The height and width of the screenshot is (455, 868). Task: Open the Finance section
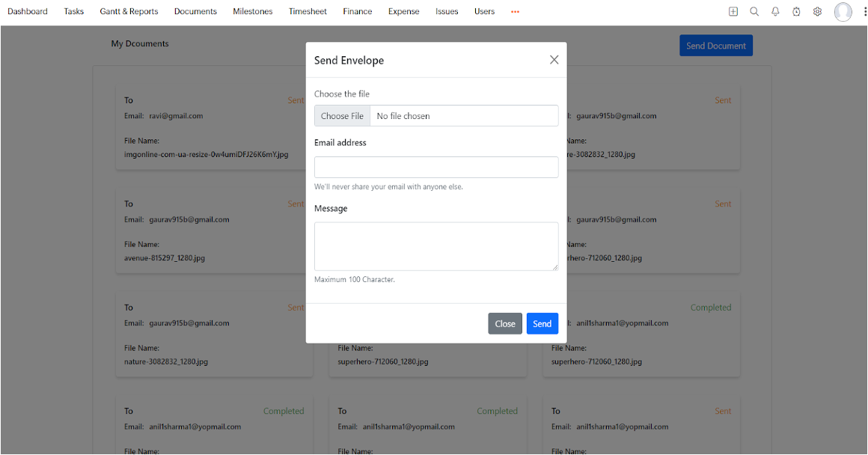click(x=357, y=11)
